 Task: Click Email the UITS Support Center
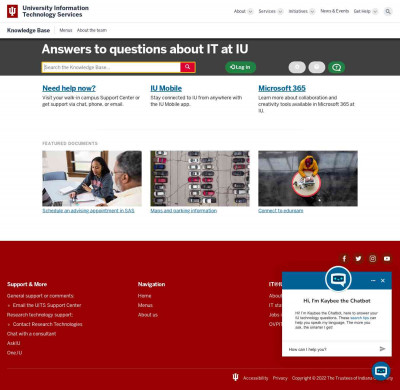coord(47,305)
